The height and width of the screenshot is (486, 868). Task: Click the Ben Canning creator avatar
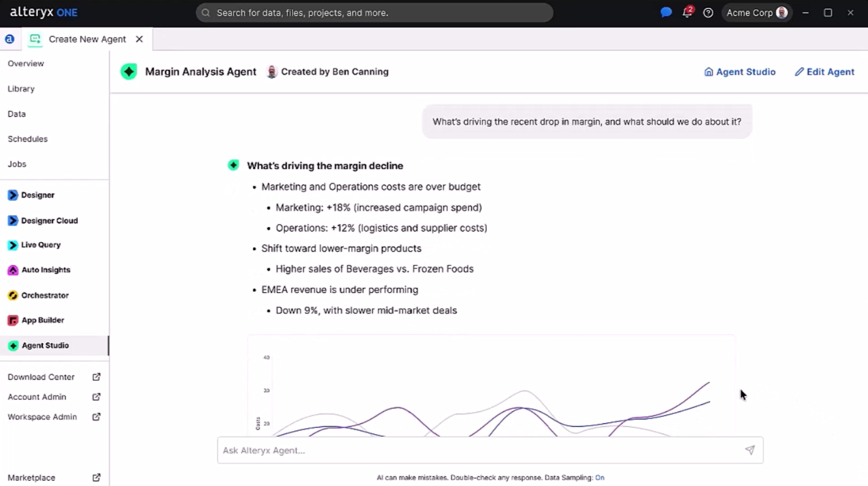pos(272,72)
